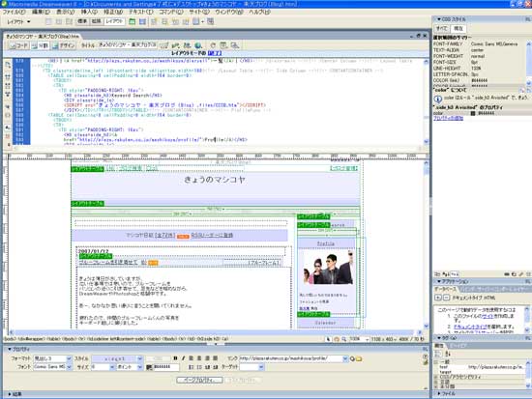Click the Tabular Data icon at insert bar end
The height and width of the screenshot is (399, 532).
pyautogui.click(x=210, y=21)
